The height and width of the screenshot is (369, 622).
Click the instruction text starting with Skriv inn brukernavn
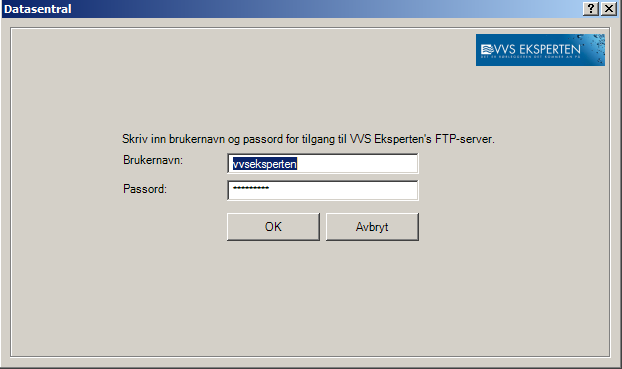(308, 139)
